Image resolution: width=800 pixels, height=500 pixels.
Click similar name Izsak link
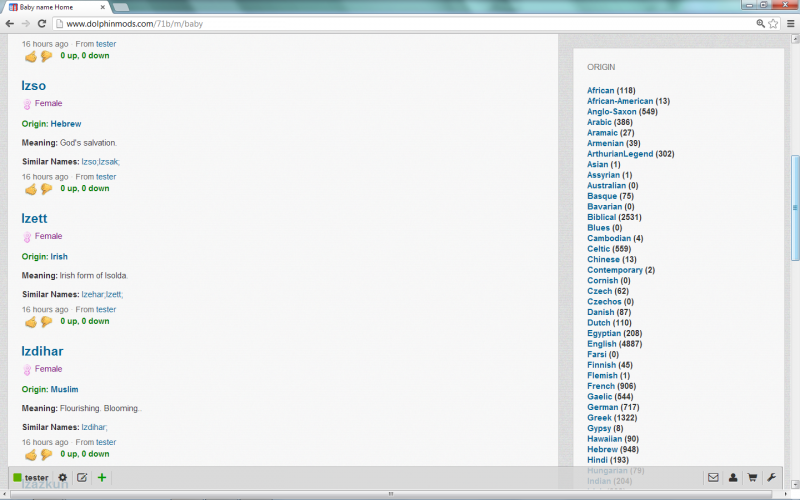(110, 162)
